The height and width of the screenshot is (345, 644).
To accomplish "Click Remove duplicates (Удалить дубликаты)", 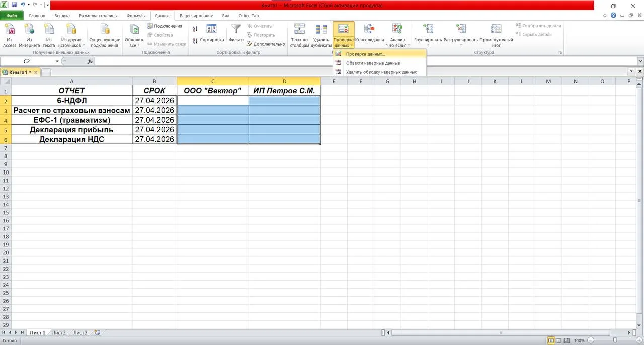I will [x=321, y=35].
